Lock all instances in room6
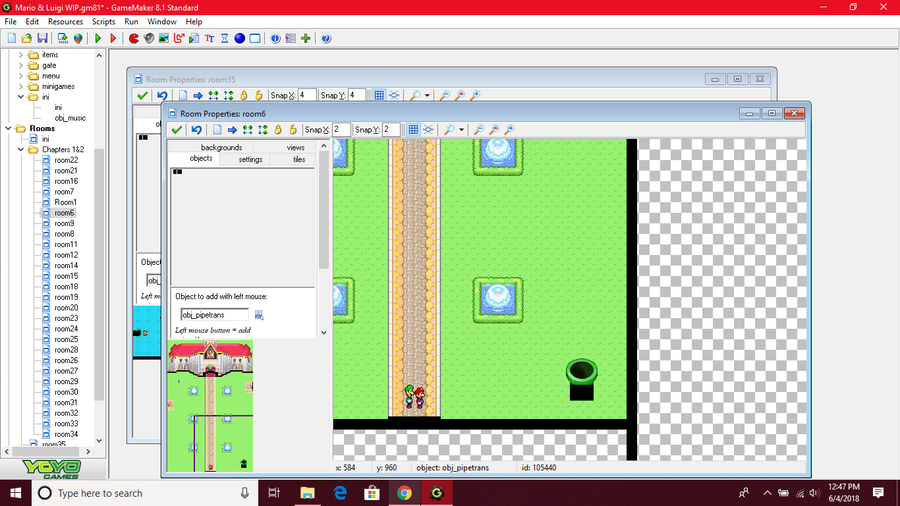The width and height of the screenshot is (900, 506). click(x=278, y=130)
